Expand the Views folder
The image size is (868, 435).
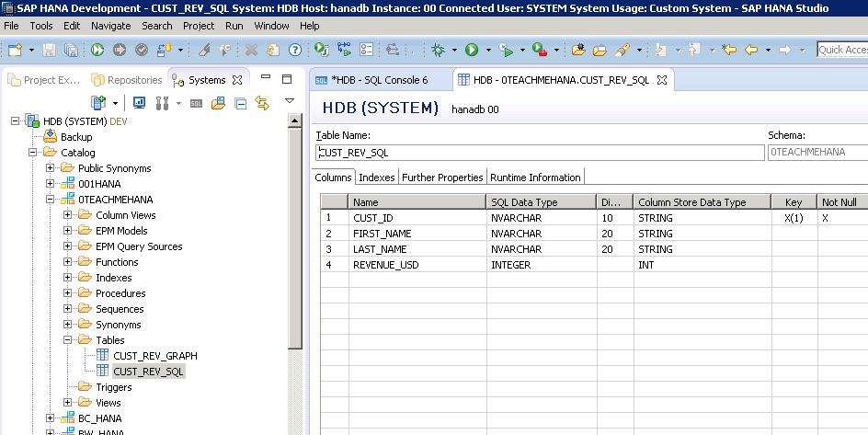[67, 402]
